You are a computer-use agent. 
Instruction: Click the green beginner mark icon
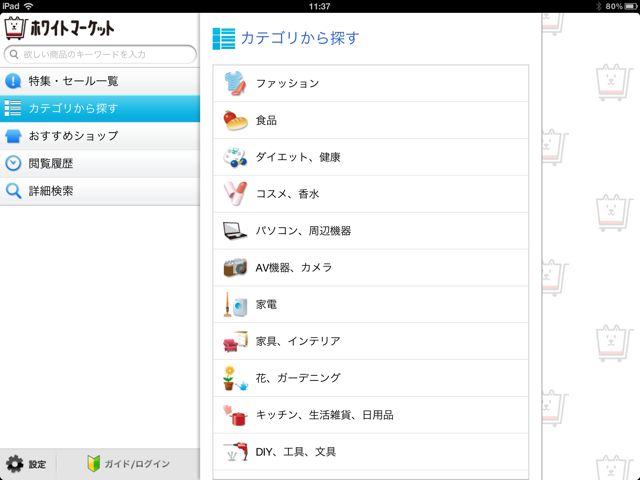(x=93, y=464)
